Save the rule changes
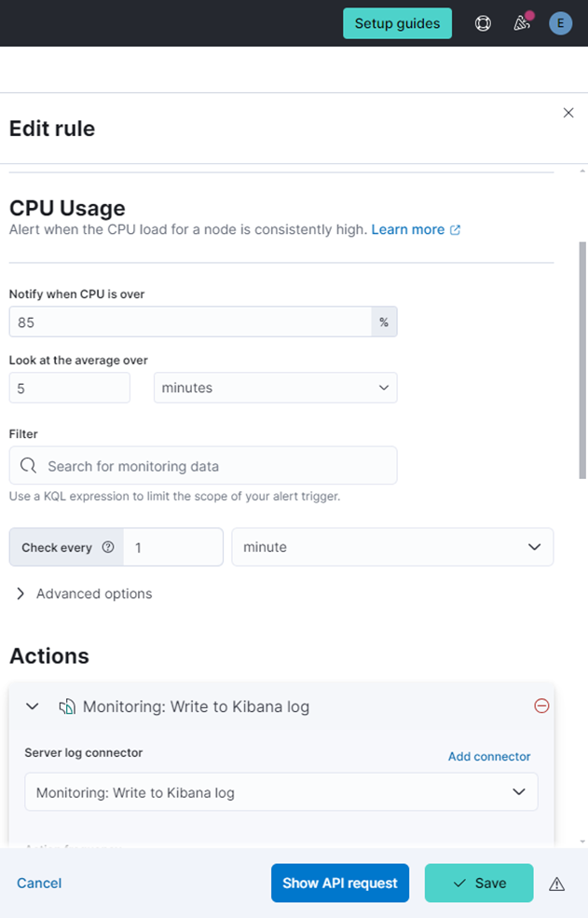The height and width of the screenshot is (918, 588). pos(479,883)
